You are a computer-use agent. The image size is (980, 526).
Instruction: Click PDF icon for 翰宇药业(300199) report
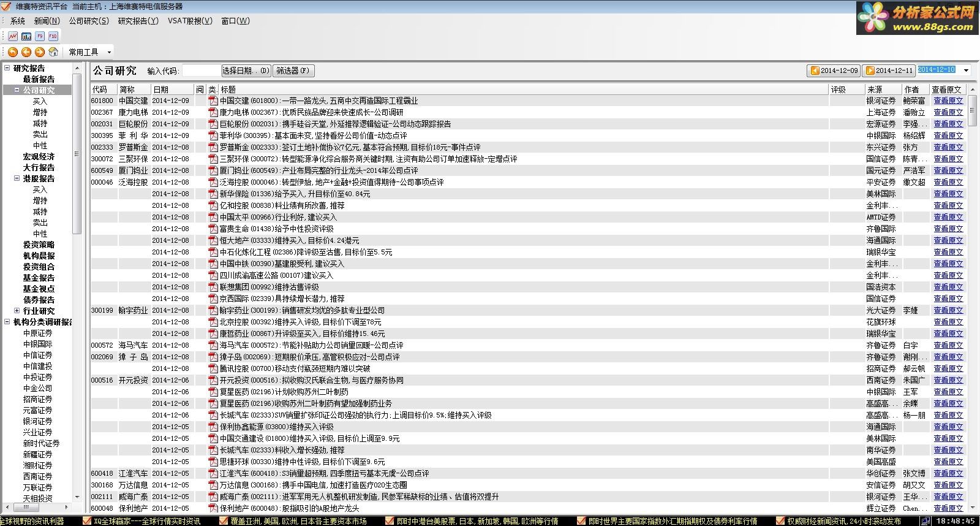pos(213,310)
